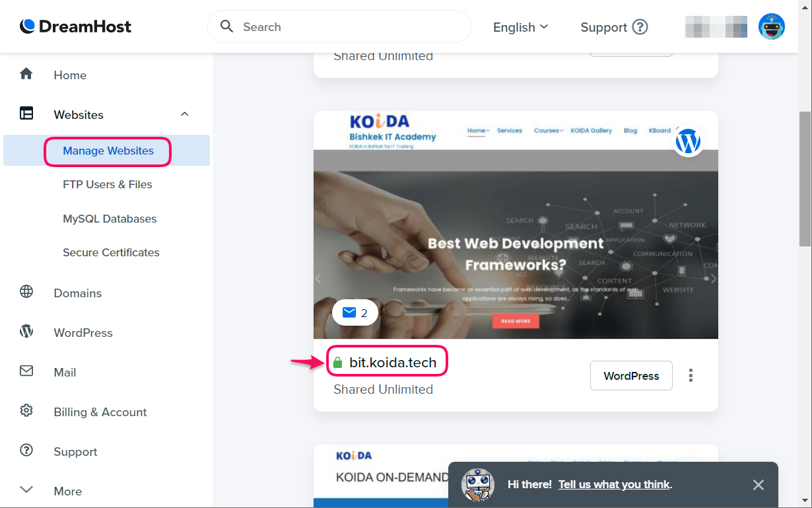Viewport: 812px width, 508px height.
Task: Go to Home in sidebar
Action: (x=70, y=75)
